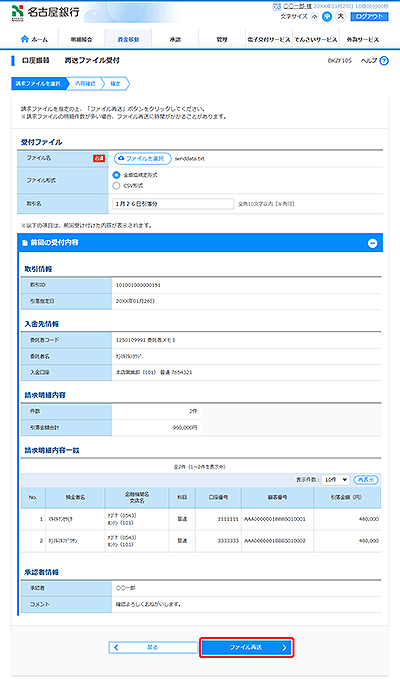Image resolution: width=400 pixels, height=691 pixels.
Task: Open the 表示件数 10件 dropdown
Action: point(336,479)
